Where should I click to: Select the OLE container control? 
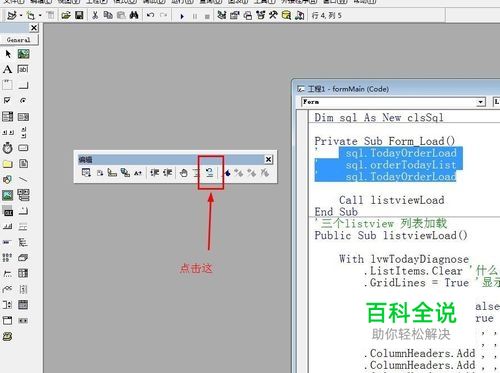(8, 211)
